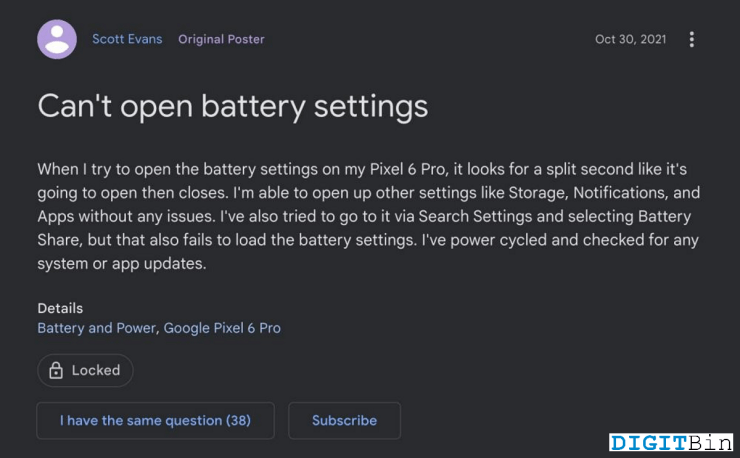Click the Oct 30, 2021 post date
Viewport: 740px width, 458px height.
[631, 39]
